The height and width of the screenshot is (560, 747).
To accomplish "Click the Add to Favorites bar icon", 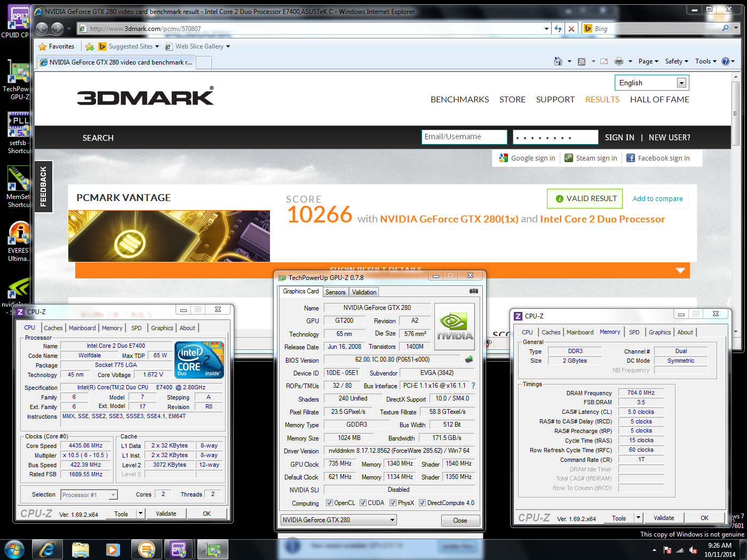I will (90, 46).
